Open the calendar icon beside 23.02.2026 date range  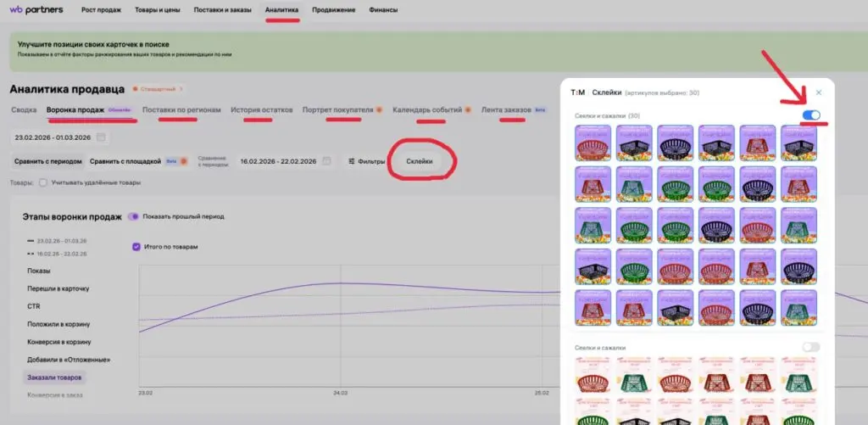(101, 137)
